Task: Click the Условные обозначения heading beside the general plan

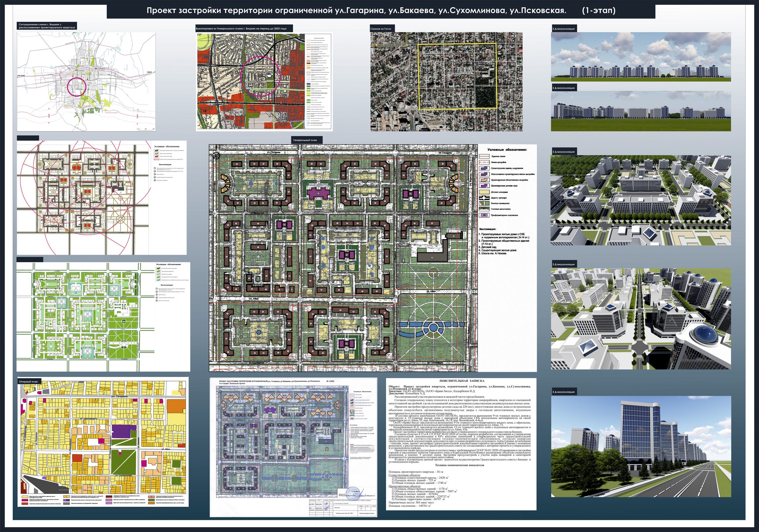Action: point(507,150)
